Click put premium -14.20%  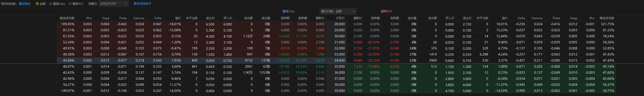pyautogui.click(x=501, y=91)
